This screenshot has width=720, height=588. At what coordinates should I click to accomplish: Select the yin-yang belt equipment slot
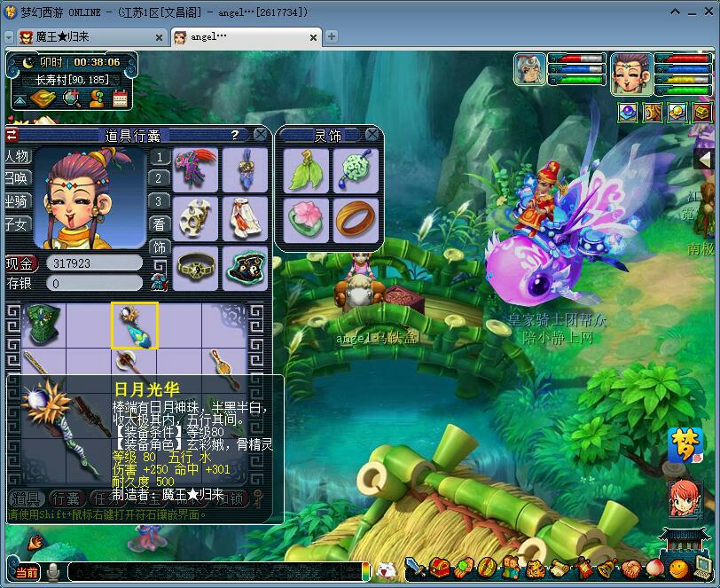[x=195, y=268]
